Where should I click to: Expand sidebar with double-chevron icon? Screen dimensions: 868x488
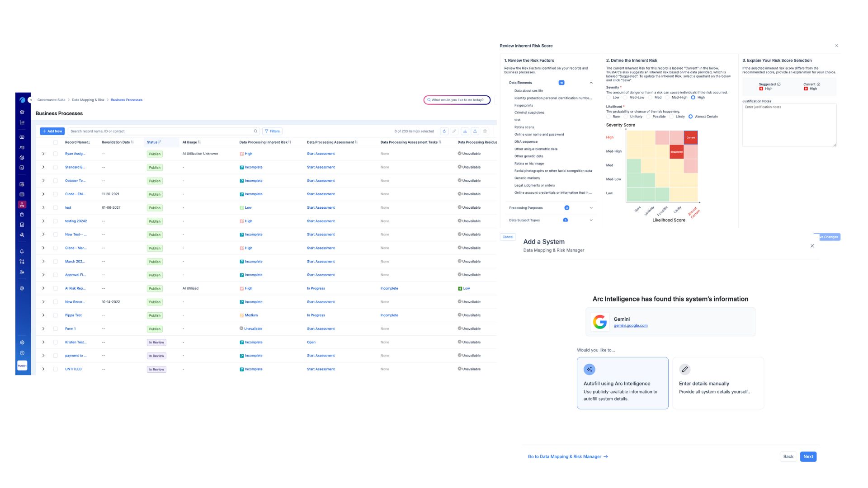click(x=31, y=100)
